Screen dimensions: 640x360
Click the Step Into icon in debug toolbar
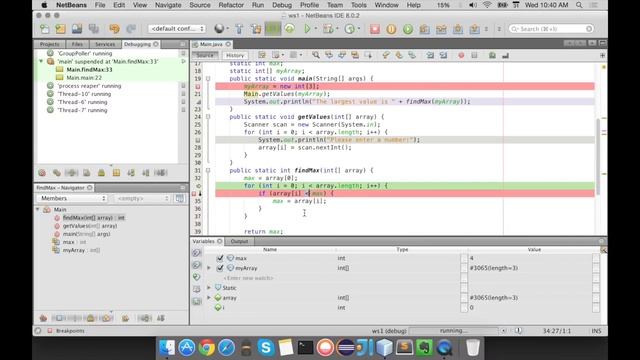441,29
